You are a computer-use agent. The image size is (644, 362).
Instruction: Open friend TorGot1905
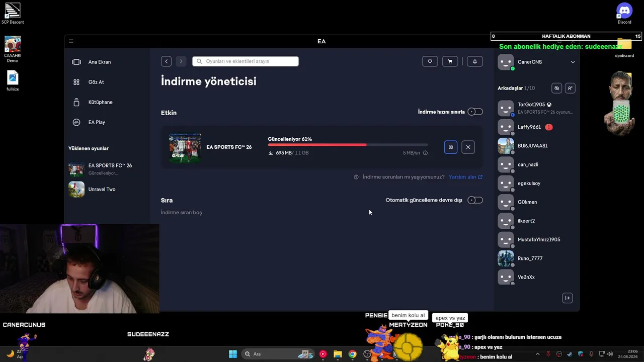point(536,108)
